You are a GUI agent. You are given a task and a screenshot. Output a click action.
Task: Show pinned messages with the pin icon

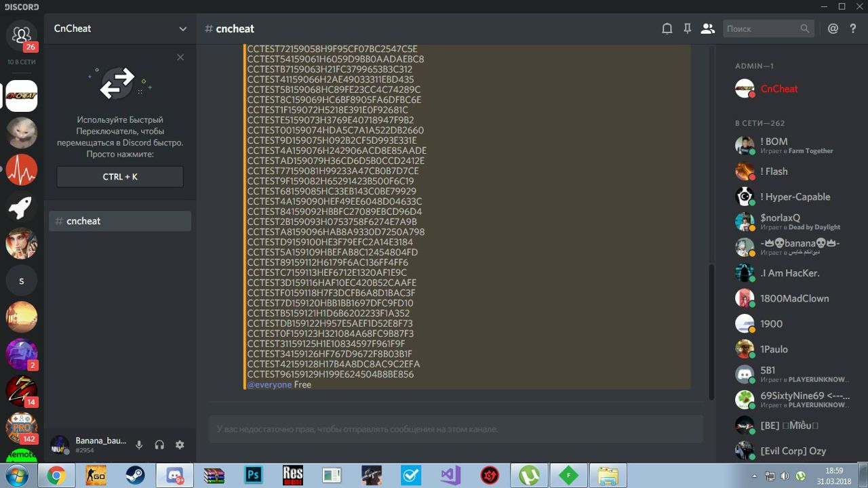pos(687,28)
